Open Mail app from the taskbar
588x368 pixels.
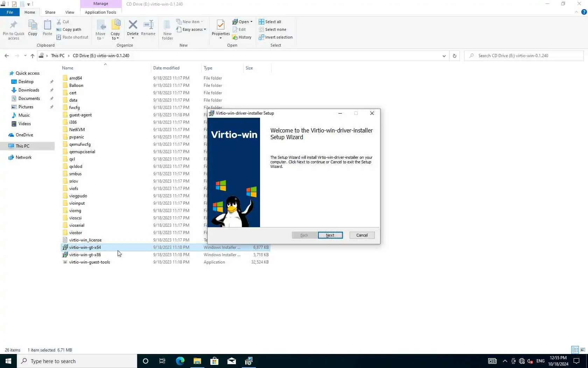point(231,361)
